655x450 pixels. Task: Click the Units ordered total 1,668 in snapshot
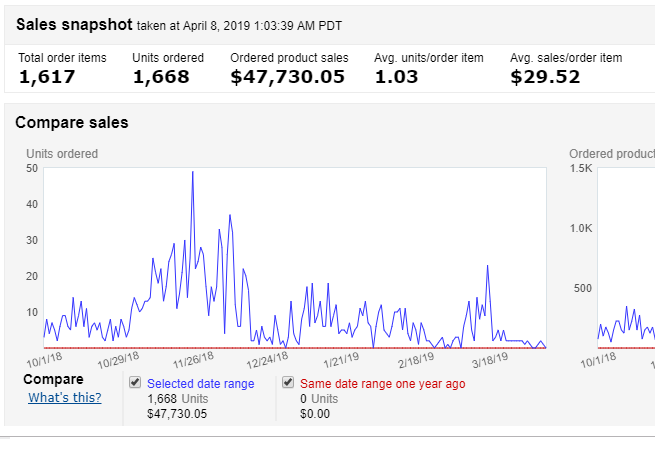(160, 76)
